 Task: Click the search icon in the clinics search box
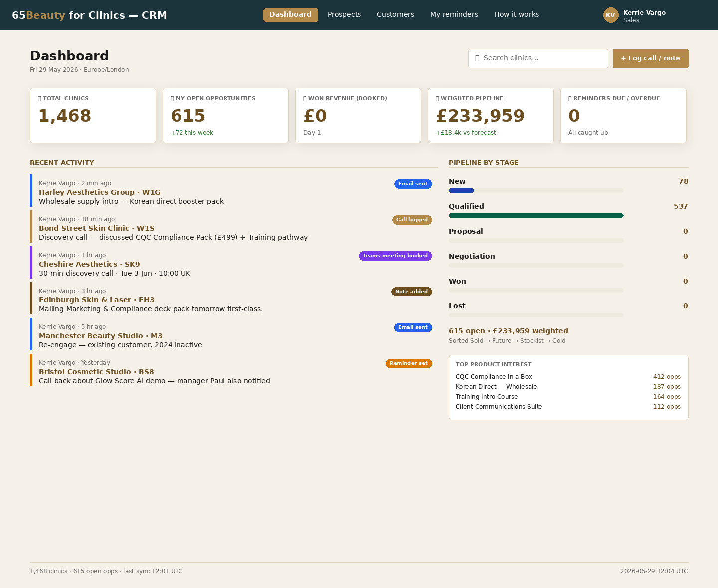pyautogui.click(x=477, y=58)
